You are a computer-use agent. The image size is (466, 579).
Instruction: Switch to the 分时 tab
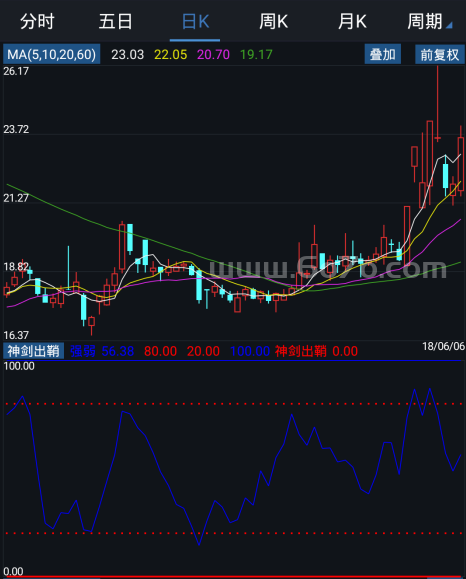point(37,21)
